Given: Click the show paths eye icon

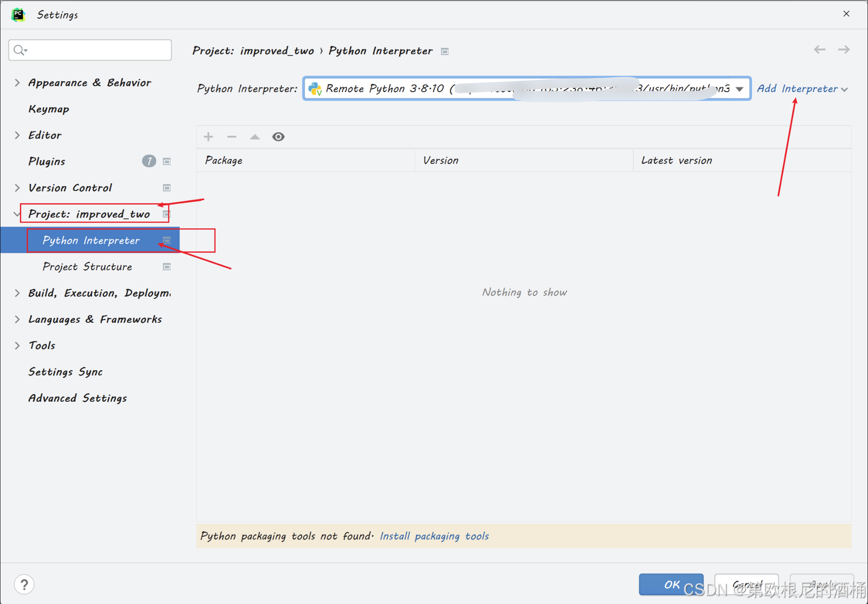Looking at the screenshot, I should point(278,136).
